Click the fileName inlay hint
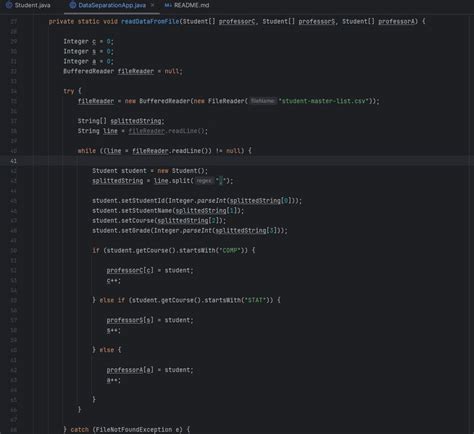 coord(263,101)
